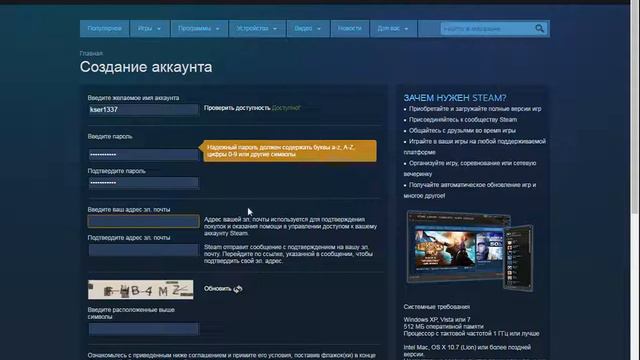The image size is (640, 360).
Task: Click the search magnifier icon
Action: point(539,29)
